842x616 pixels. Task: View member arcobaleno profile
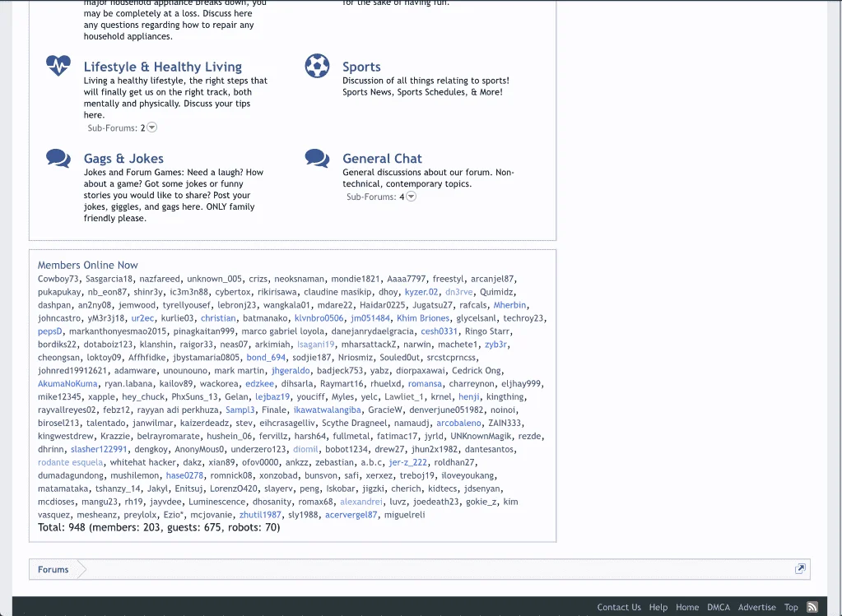458,423
